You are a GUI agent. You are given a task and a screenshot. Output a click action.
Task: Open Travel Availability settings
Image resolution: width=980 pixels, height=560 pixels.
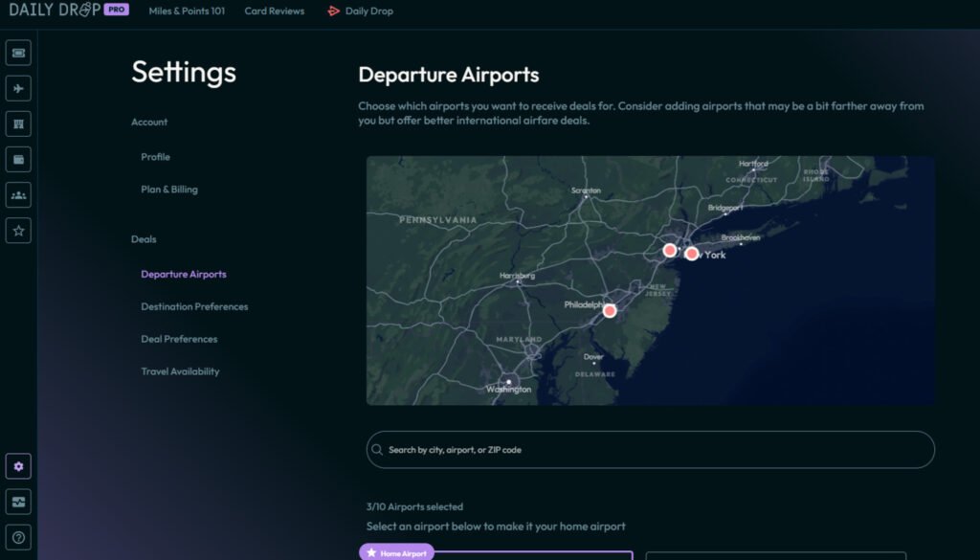(180, 371)
